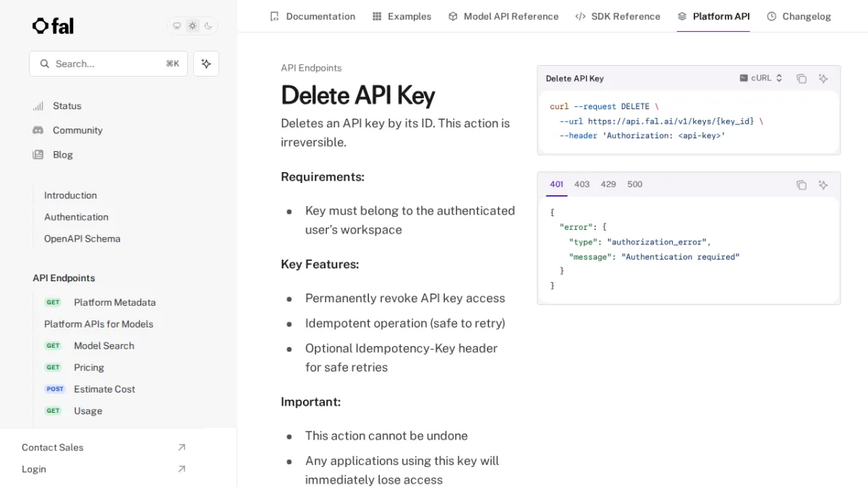
Task: Ask AI about the response example
Action: (x=823, y=185)
